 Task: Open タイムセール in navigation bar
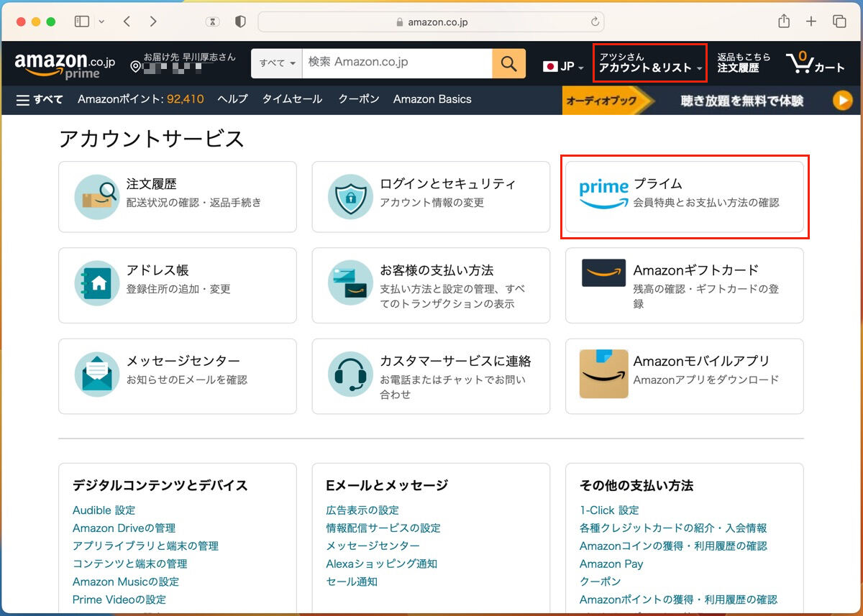pyautogui.click(x=292, y=99)
